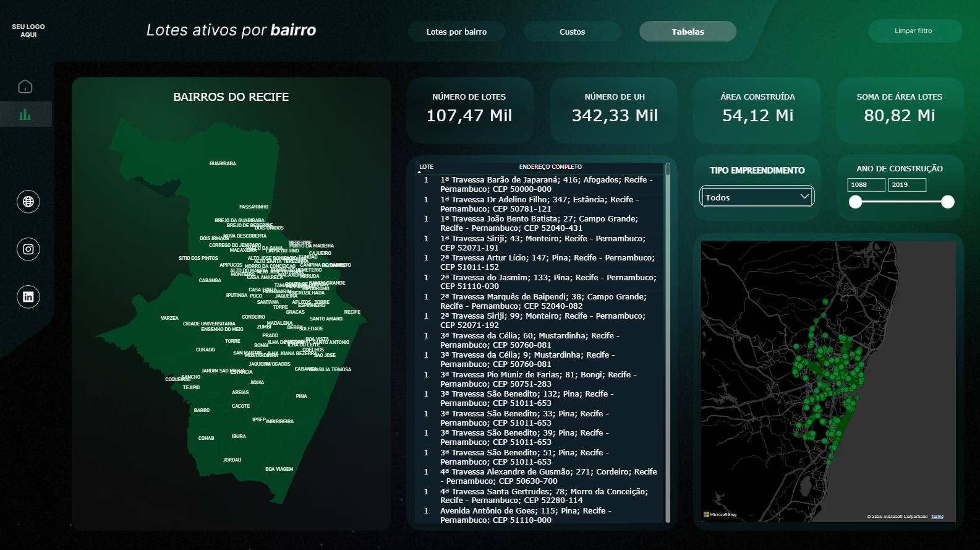Select the SOMA DE ÁREA LOTES card

coord(900,110)
